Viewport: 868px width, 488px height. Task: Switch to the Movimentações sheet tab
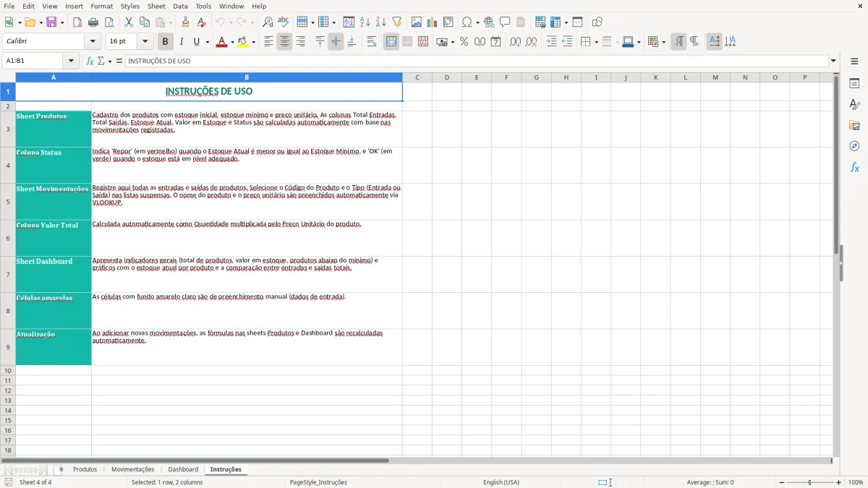point(133,469)
